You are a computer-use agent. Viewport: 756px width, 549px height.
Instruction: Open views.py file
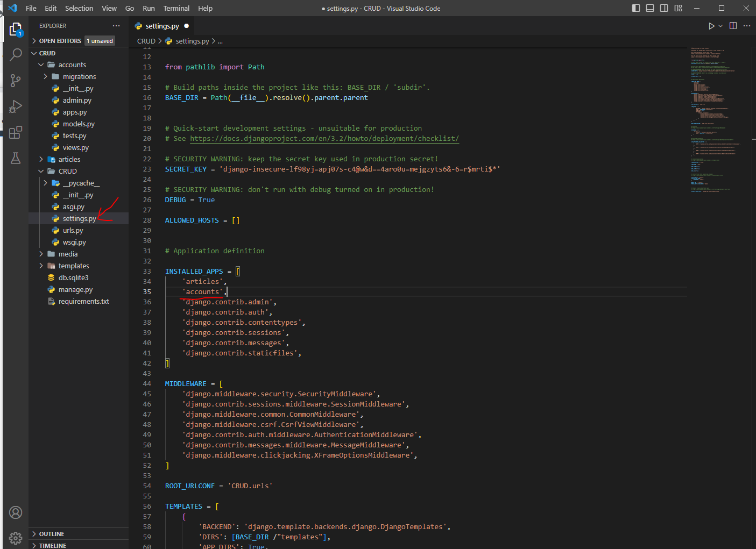(79, 147)
